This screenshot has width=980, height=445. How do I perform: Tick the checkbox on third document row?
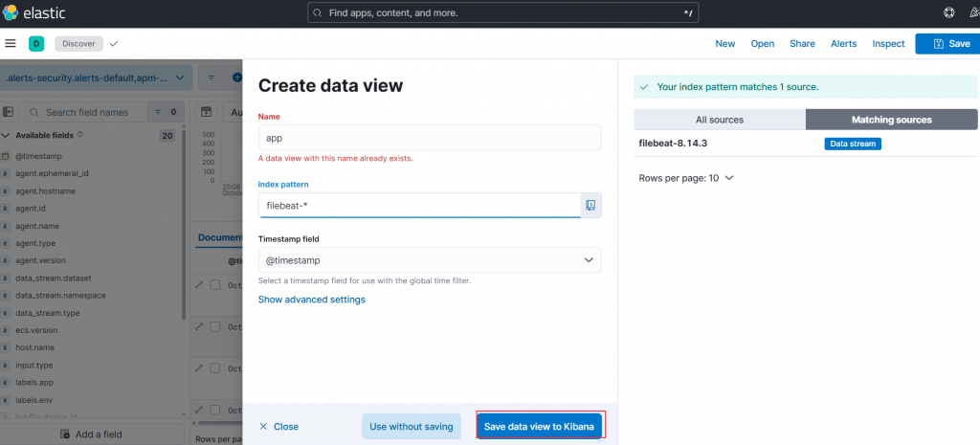pyautogui.click(x=215, y=368)
